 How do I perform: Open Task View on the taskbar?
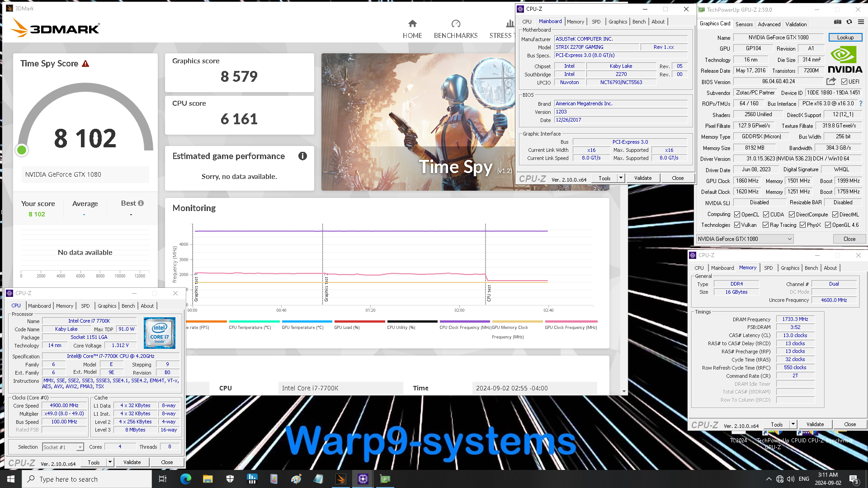163,479
